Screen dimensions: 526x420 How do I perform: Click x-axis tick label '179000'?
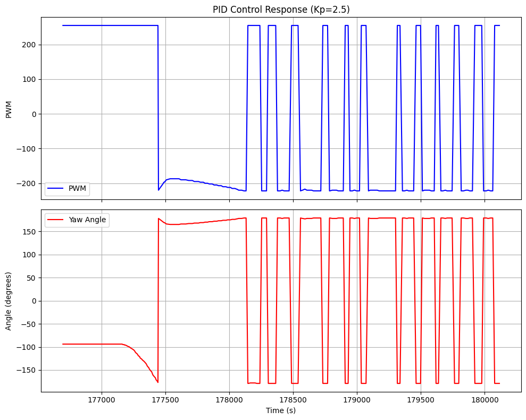357,400
